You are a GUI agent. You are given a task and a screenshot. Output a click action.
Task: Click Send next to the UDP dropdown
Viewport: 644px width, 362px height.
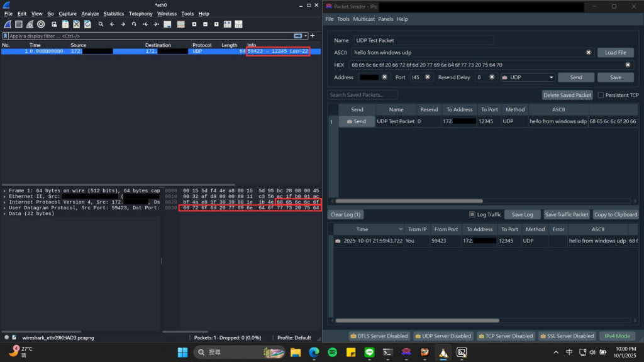pos(576,77)
